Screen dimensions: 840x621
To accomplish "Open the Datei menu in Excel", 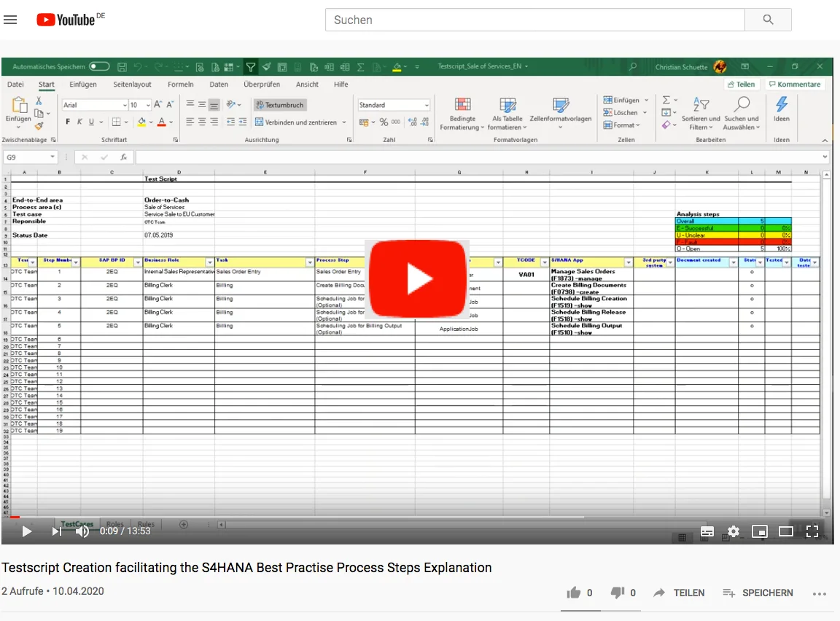I will point(15,84).
